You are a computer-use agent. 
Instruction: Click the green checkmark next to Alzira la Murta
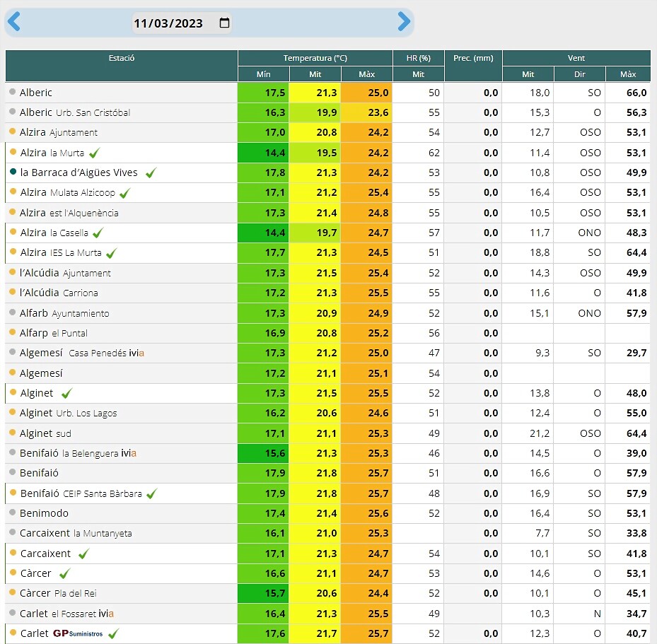(x=95, y=153)
